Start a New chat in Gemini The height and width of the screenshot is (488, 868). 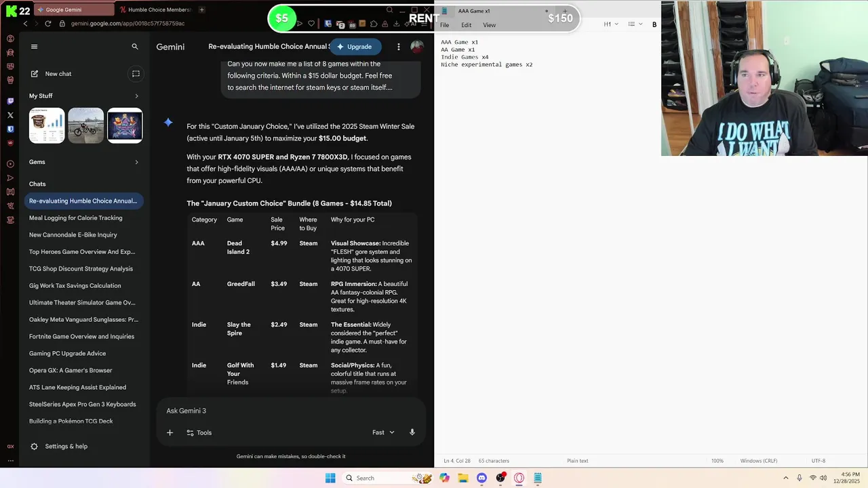[x=58, y=74]
